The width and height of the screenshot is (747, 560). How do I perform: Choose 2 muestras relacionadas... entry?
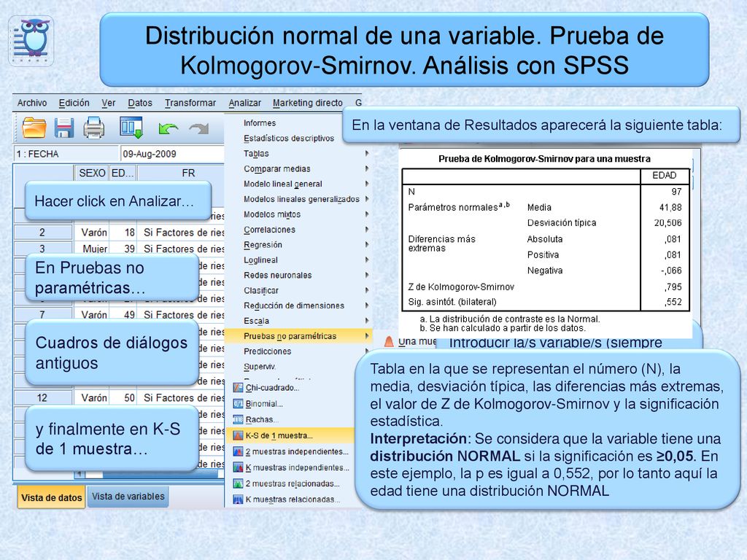293,483
